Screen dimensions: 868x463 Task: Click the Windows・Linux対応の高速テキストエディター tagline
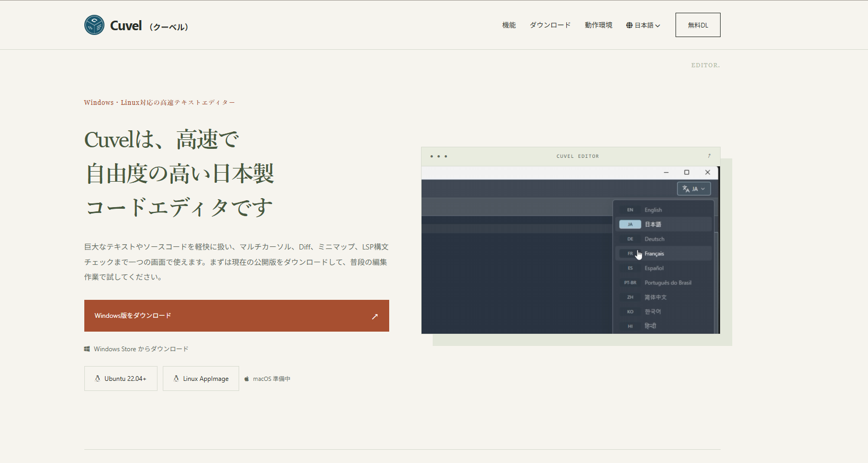click(159, 103)
